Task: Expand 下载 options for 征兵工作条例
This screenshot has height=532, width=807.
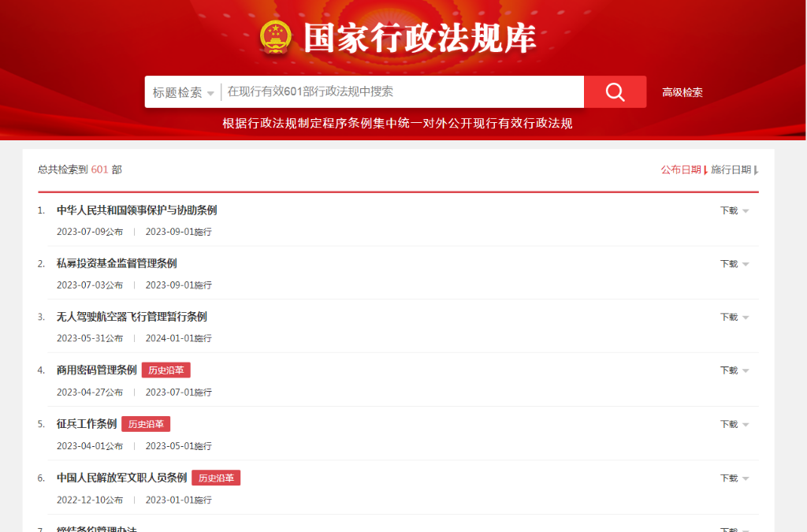Action: [x=734, y=424]
